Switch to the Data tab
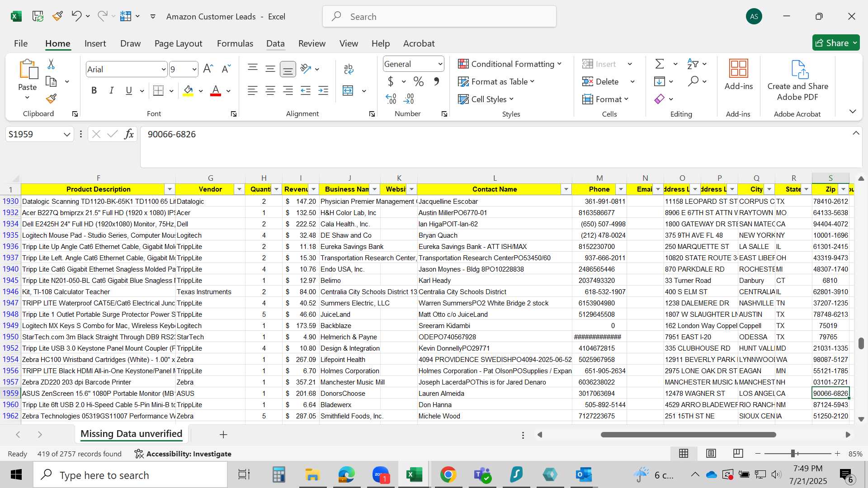The height and width of the screenshot is (488, 868). [275, 43]
